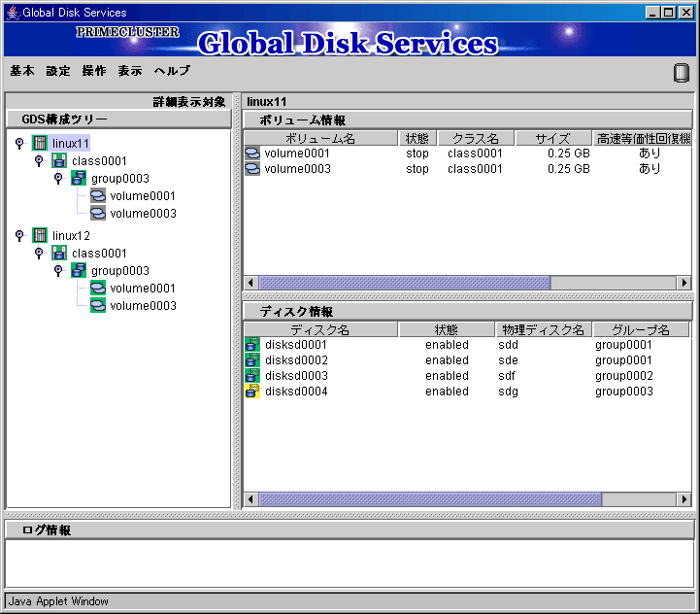This screenshot has width=700, height=614.
Task: Click the volume table 状態 column header
Action: [x=417, y=139]
